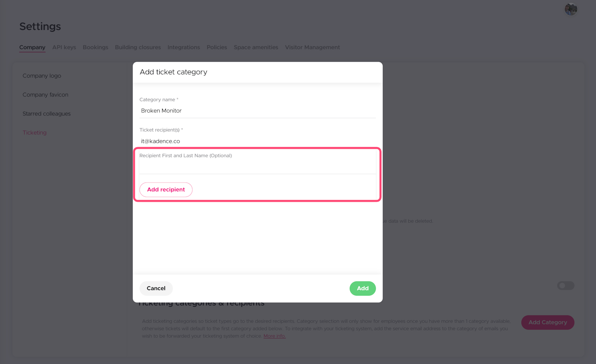Open the Company settings tab

(32, 47)
